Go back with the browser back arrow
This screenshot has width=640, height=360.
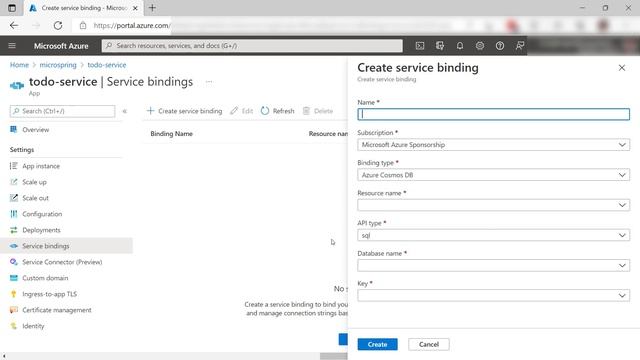[14, 25]
